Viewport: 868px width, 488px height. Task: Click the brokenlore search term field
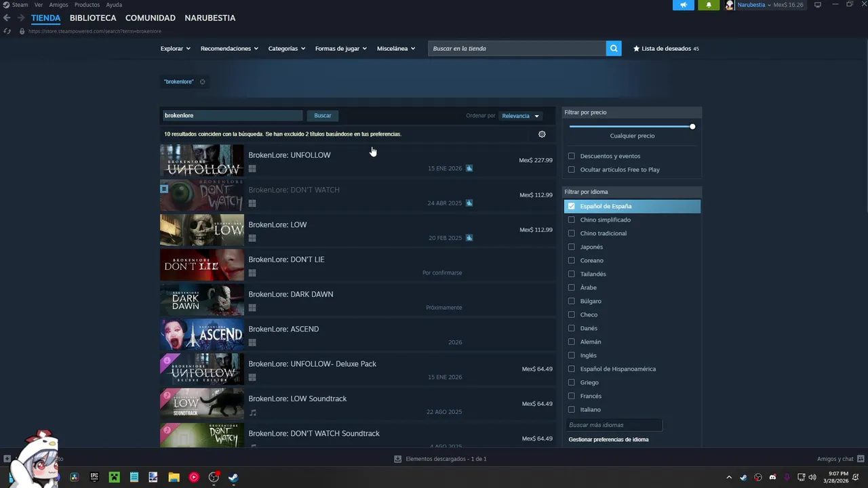coord(232,116)
